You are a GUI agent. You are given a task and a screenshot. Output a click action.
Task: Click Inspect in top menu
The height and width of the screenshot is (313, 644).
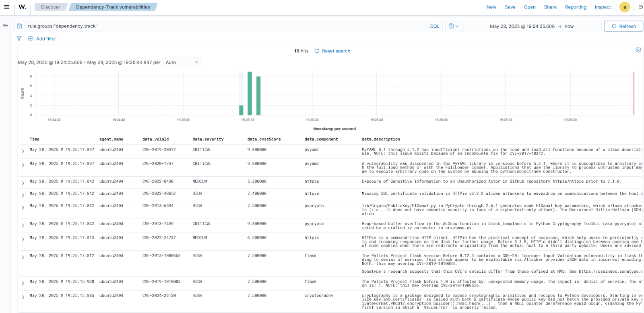tap(603, 7)
